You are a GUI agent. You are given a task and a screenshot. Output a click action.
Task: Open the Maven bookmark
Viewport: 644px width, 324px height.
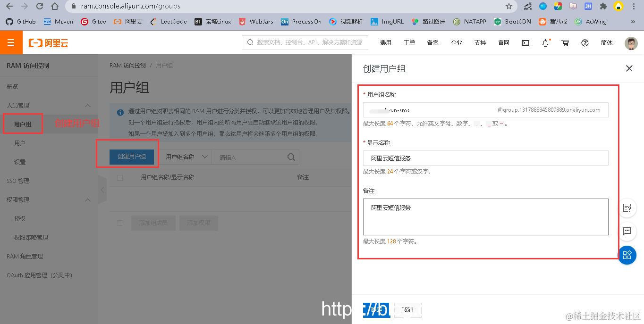(59, 22)
